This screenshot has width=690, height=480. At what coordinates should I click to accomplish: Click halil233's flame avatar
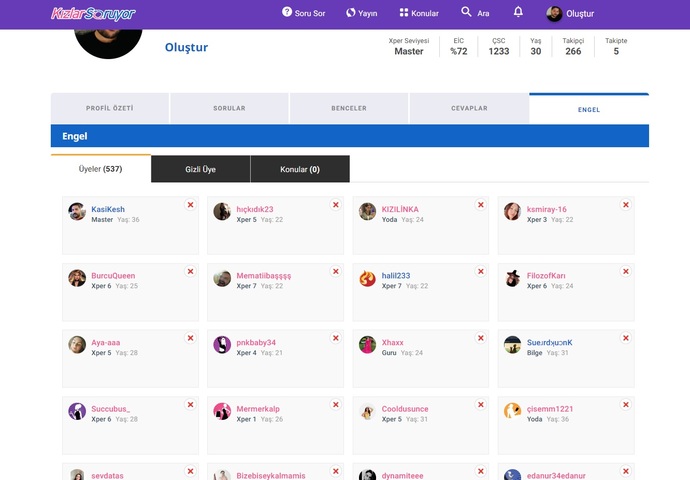pyautogui.click(x=367, y=278)
